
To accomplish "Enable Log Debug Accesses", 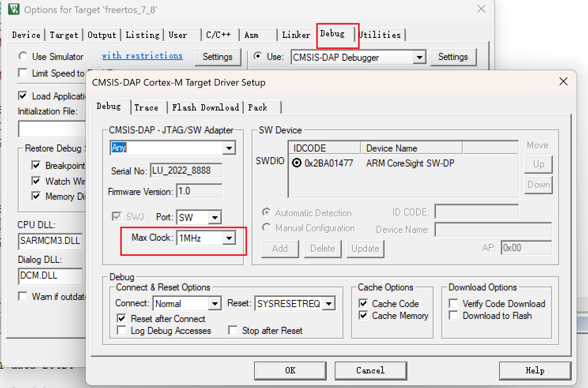I will coord(121,330).
